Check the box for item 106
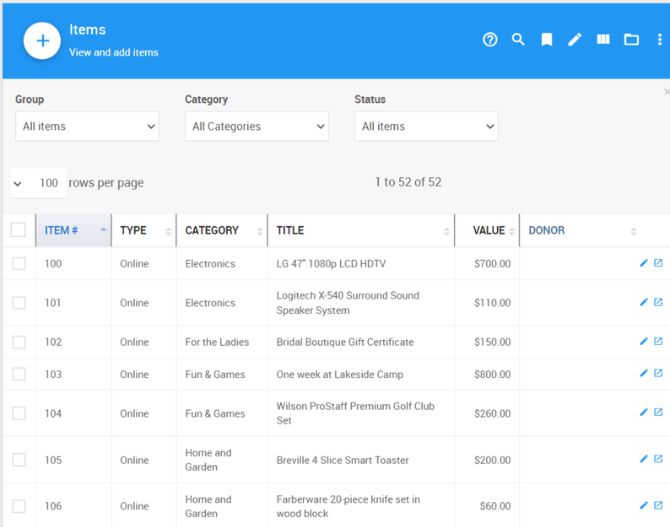This screenshot has height=527, width=670. tap(19, 506)
